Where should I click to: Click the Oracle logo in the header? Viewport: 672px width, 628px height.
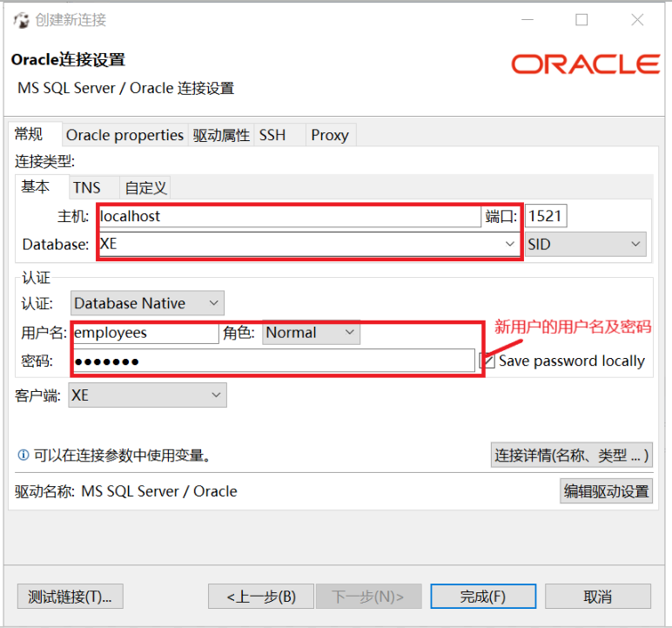(x=586, y=64)
